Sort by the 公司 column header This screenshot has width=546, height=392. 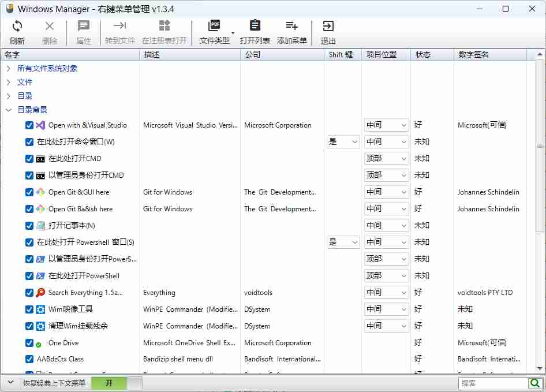282,54
